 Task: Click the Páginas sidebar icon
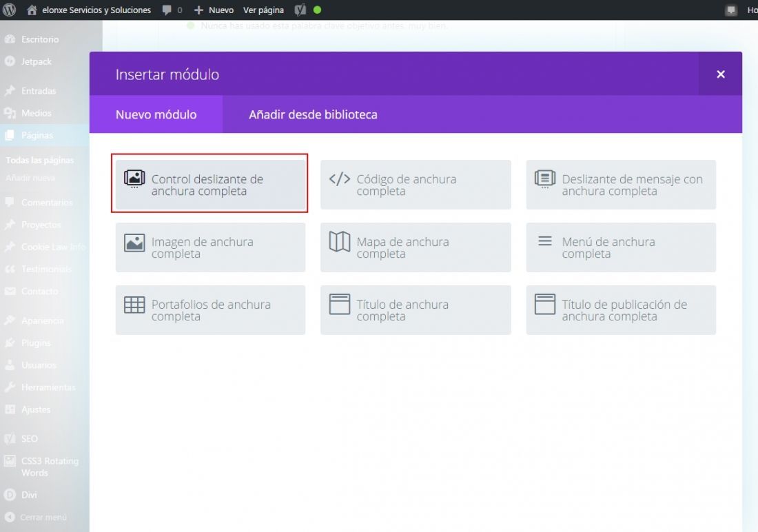point(10,135)
